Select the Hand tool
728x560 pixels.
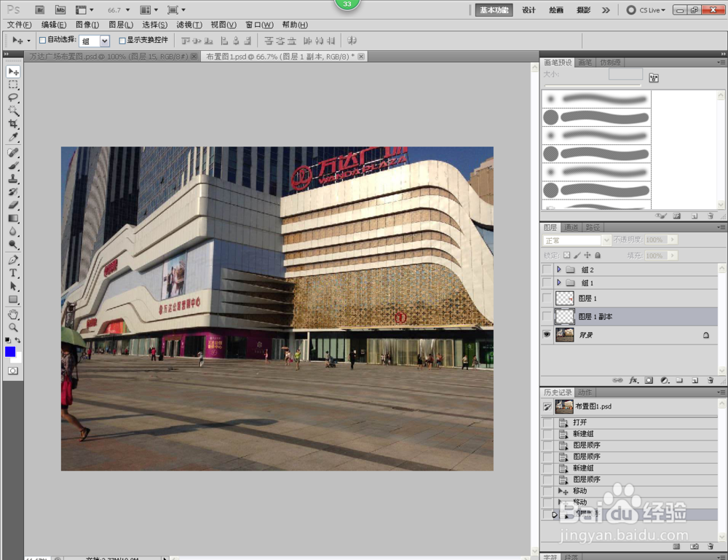pos(13,315)
